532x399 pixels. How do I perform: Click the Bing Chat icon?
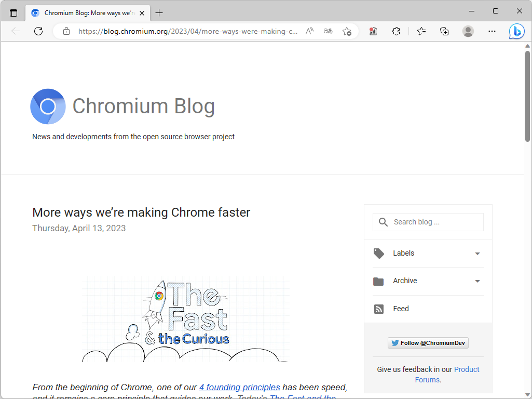pos(516,31)
